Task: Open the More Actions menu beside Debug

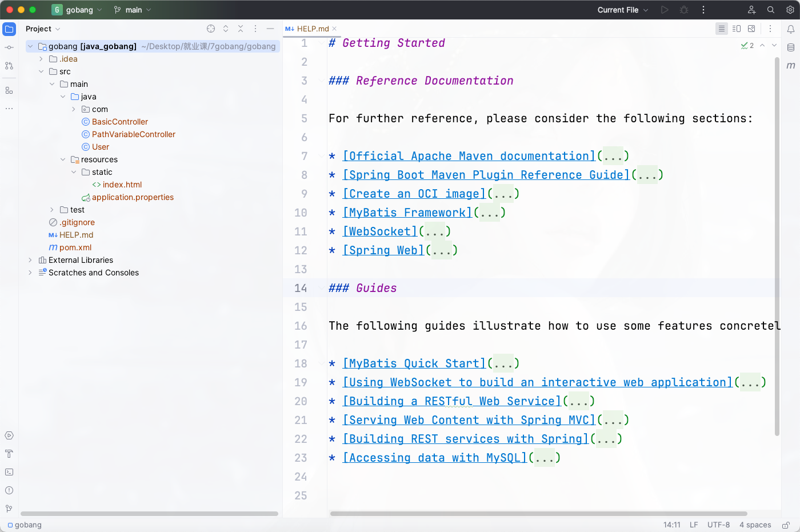Action: [703, 10]
